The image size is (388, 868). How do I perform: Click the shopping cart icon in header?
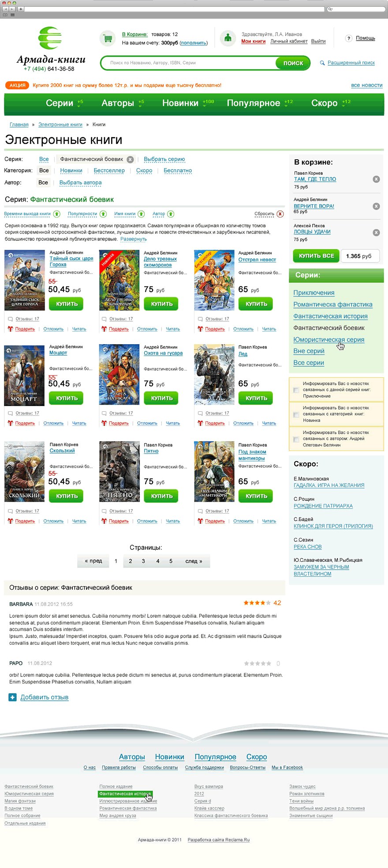[108, 38]
